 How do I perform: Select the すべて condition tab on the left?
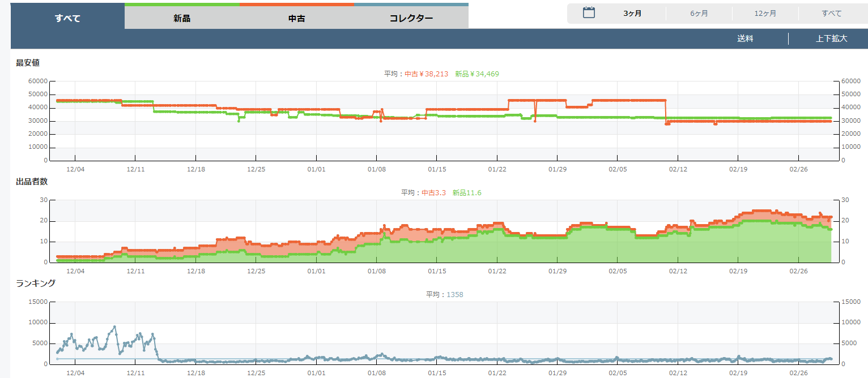pyautogui.click(x=67, y=18)
